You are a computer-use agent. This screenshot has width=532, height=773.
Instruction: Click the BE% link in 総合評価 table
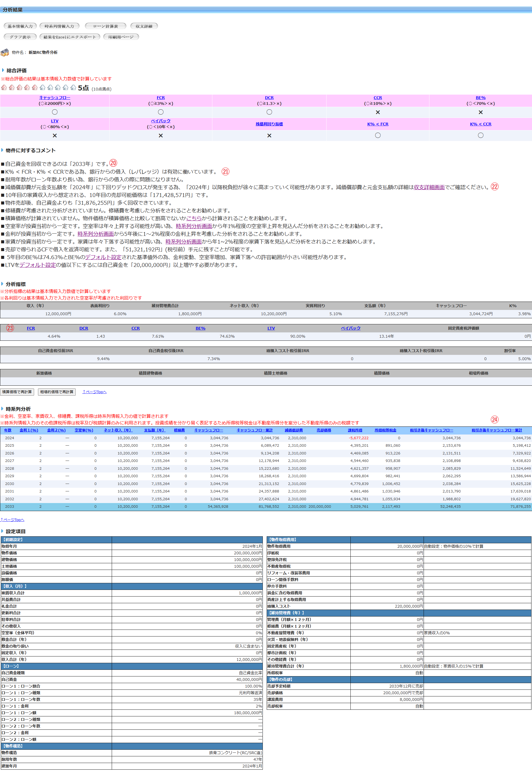(x=480, y=98)
